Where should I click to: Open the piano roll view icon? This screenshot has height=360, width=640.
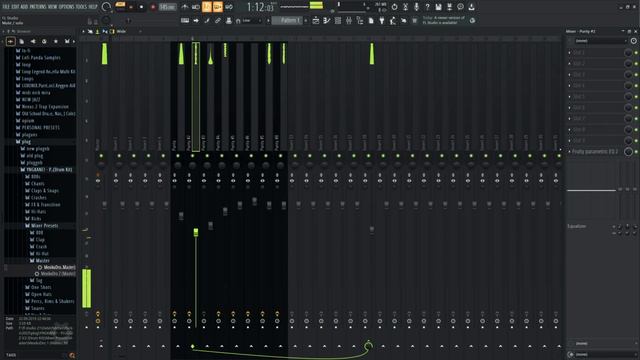(x=327, y=20)
